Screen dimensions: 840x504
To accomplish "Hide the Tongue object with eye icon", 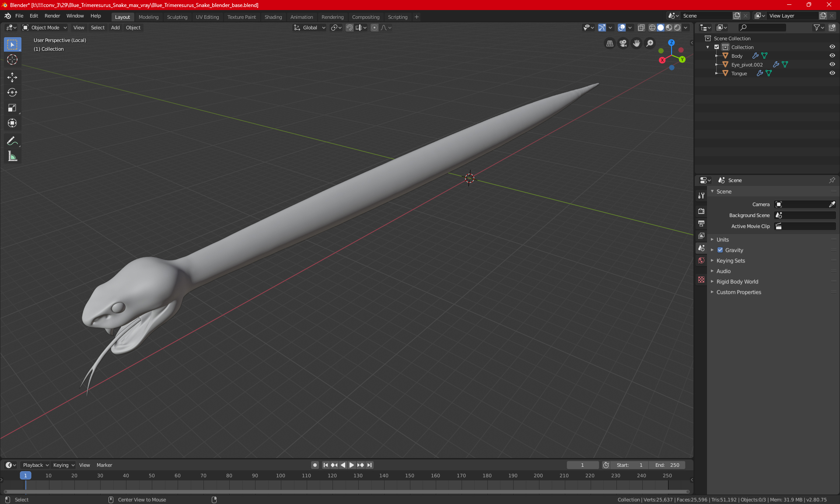I will [x=832, y=73].
